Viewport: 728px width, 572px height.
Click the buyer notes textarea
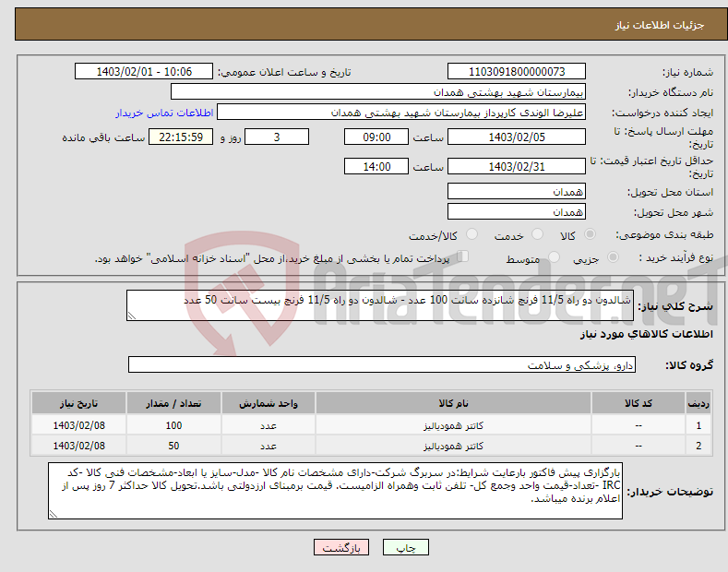tap(335, 491)
